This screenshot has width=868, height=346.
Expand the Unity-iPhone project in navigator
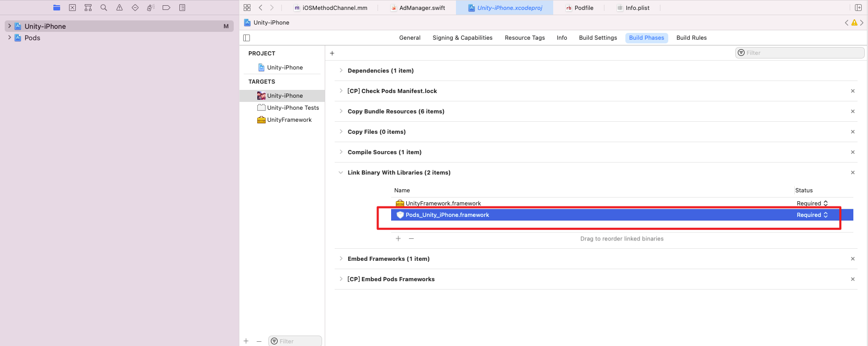[9, 26]
